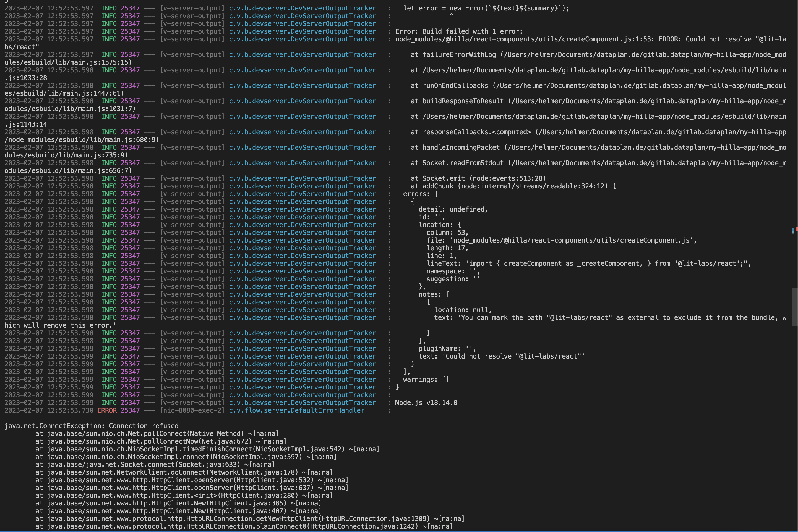Click HttpURLConnection.java:1309 in the stack trace

tap(375, 519)
